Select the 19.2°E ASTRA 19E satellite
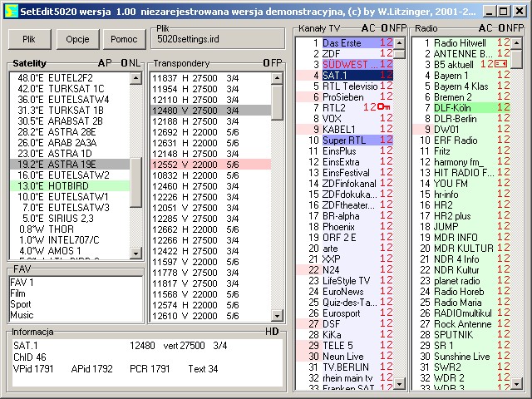The height and width of the screenshot is (399, 532). click(71, 165)
